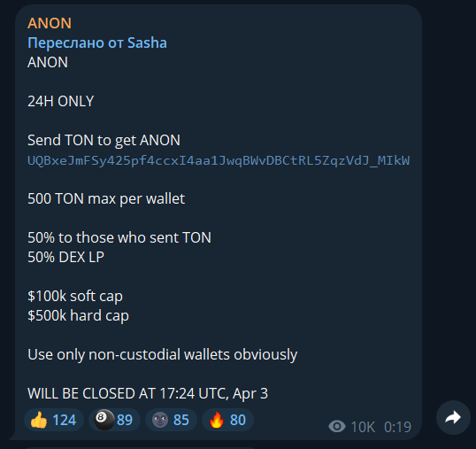Click the '$100k soft cap' line
The height and width of the screenshot is (449, 476).
[x=75, y=296]
